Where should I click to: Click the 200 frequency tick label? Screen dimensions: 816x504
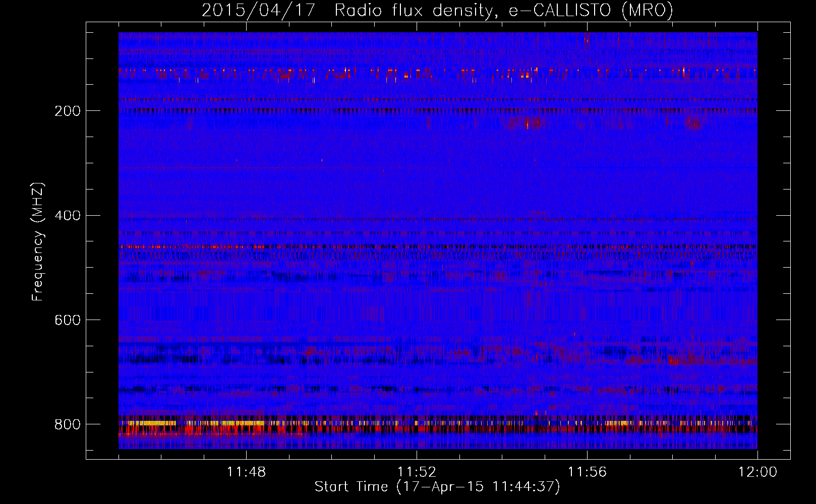tap(67, 111)
